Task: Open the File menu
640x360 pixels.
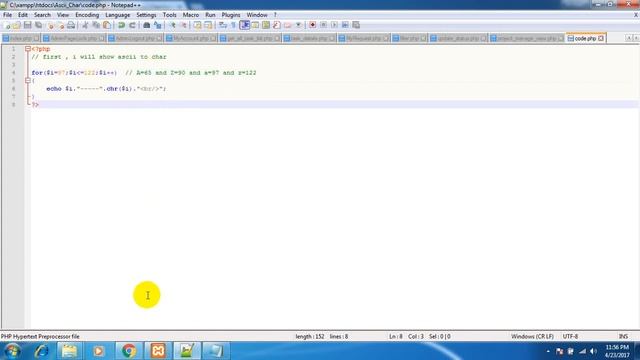Action: [x=7, y=15]
